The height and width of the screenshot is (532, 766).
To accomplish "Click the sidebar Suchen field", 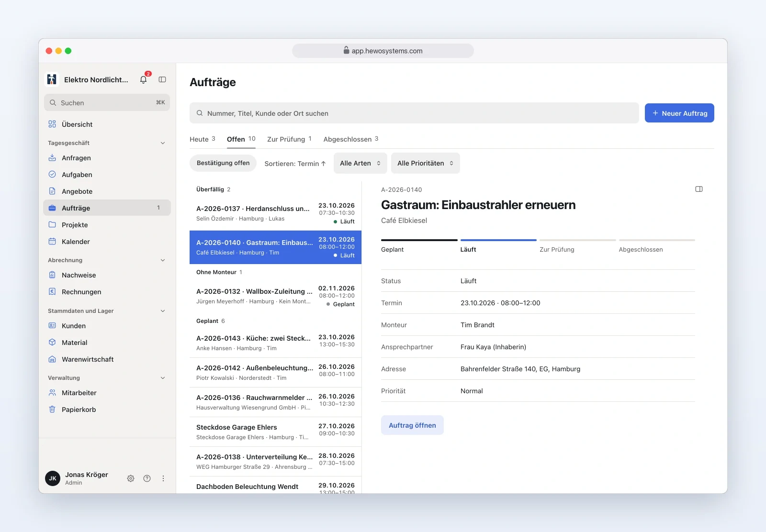I will point(107,103).
